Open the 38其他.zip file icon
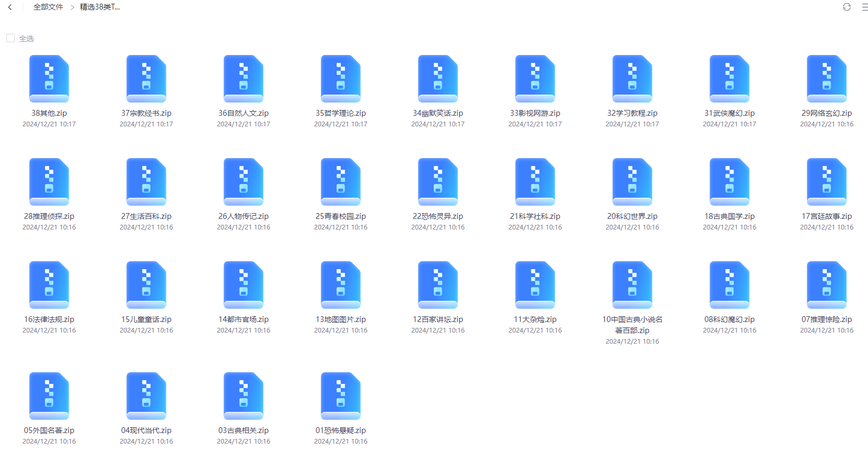Image resolution: width=868 pixels, height=469 pixels. (49, 79)
